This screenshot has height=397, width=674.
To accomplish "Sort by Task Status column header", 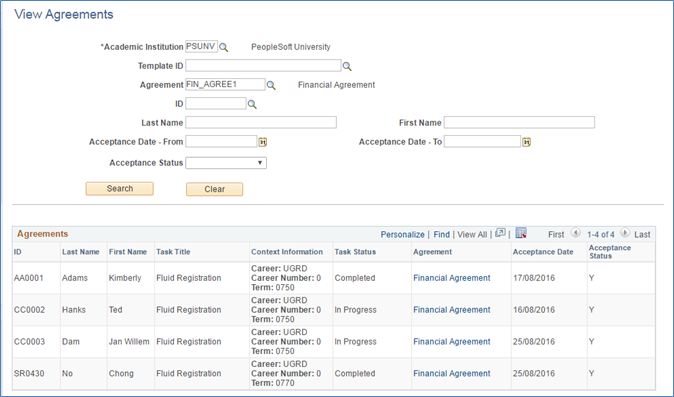I will [355, 252].
